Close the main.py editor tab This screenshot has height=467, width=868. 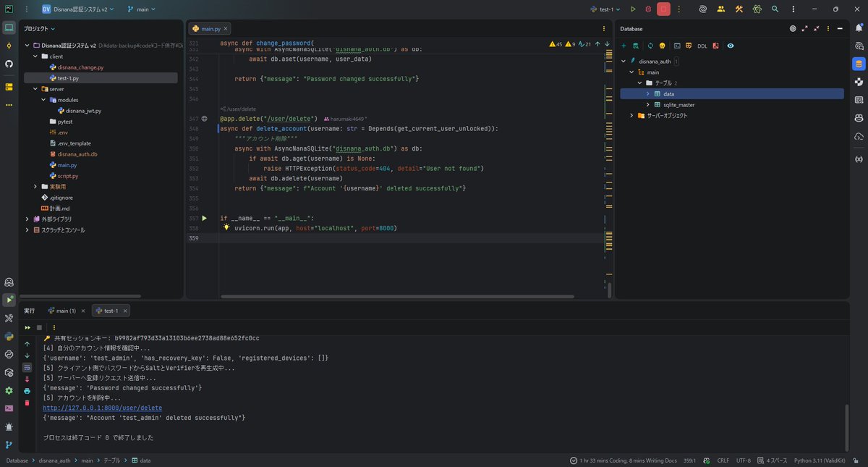(225, 29)
